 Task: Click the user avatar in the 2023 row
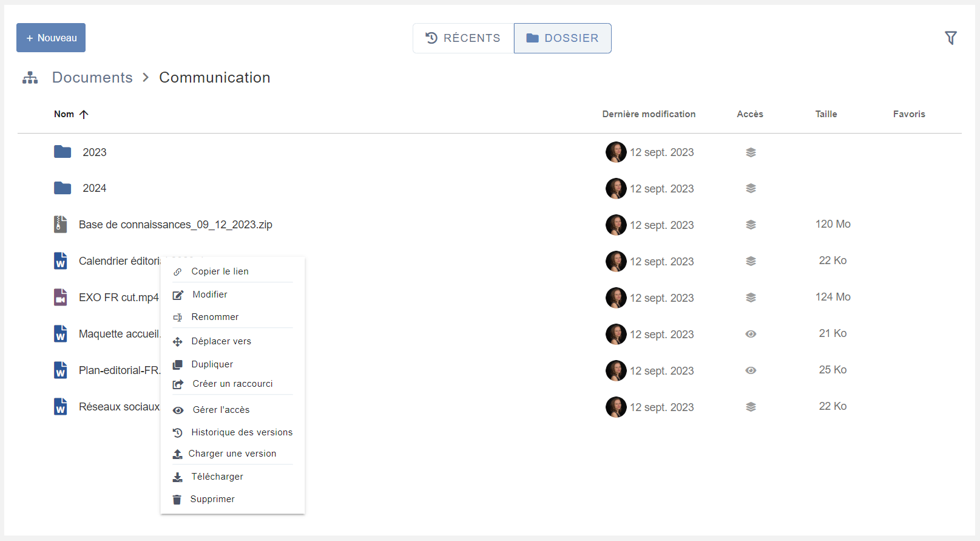click(x=615, y=152)
